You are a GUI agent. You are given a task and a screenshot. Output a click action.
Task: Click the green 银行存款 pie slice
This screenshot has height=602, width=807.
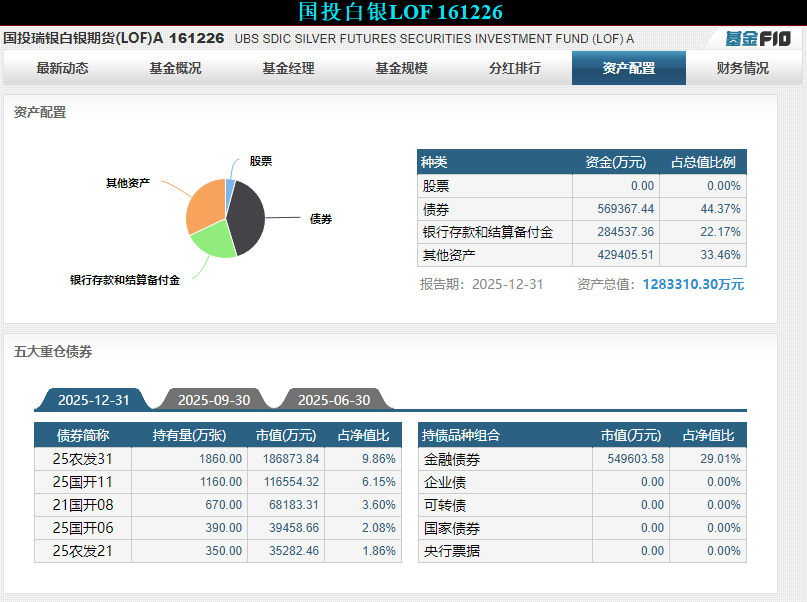coord(215,240)
